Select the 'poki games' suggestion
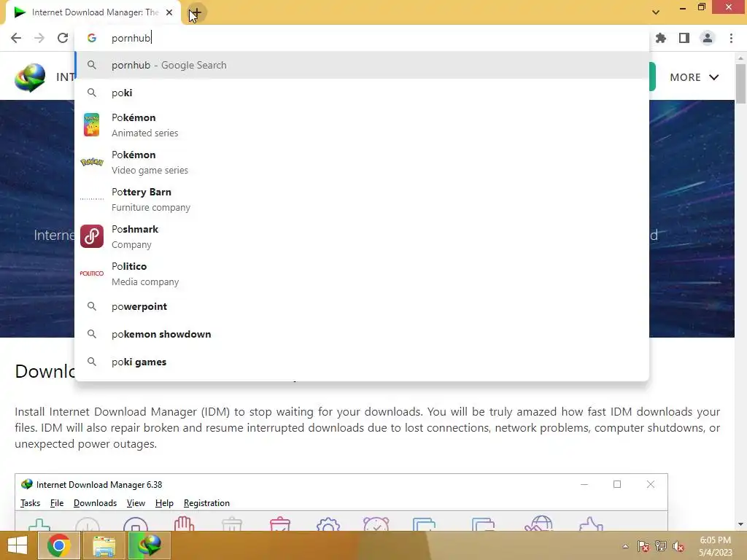 click(x=362, y=362)
